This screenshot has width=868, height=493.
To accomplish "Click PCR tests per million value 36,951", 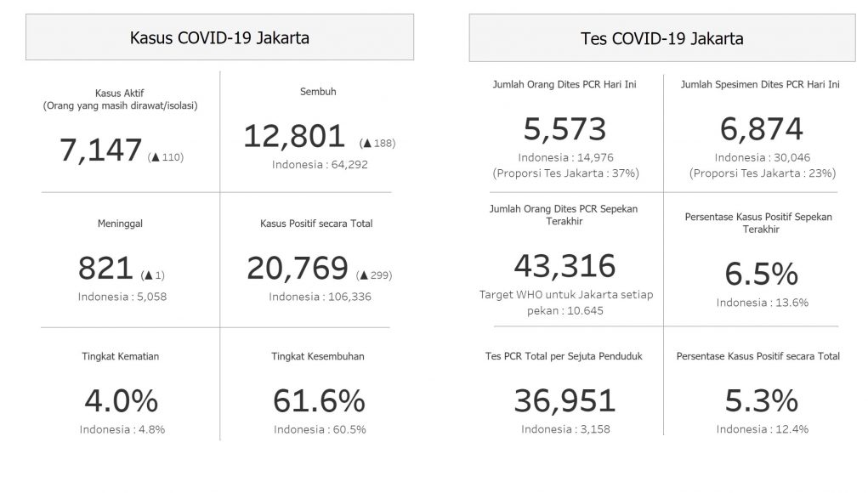I will (x=565, y=400).
